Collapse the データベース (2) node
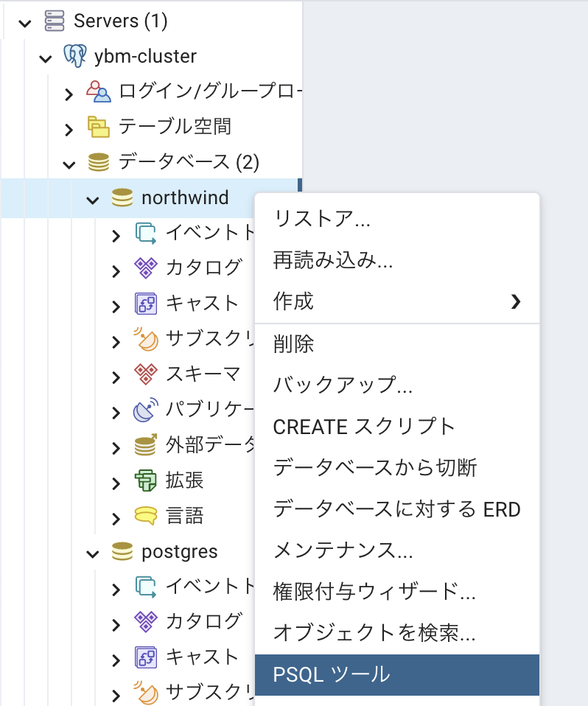The height and width of the screenshot is (706, 588). point(69,165)
